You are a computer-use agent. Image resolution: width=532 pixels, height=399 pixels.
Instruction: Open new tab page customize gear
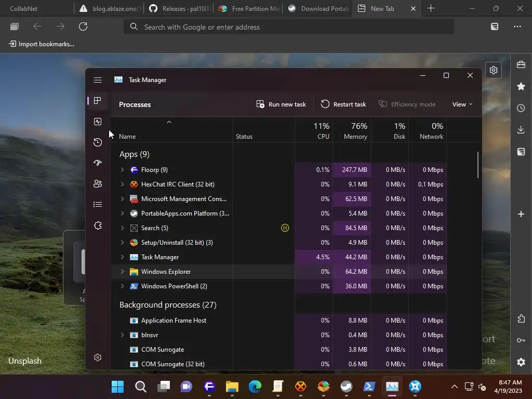494,70
